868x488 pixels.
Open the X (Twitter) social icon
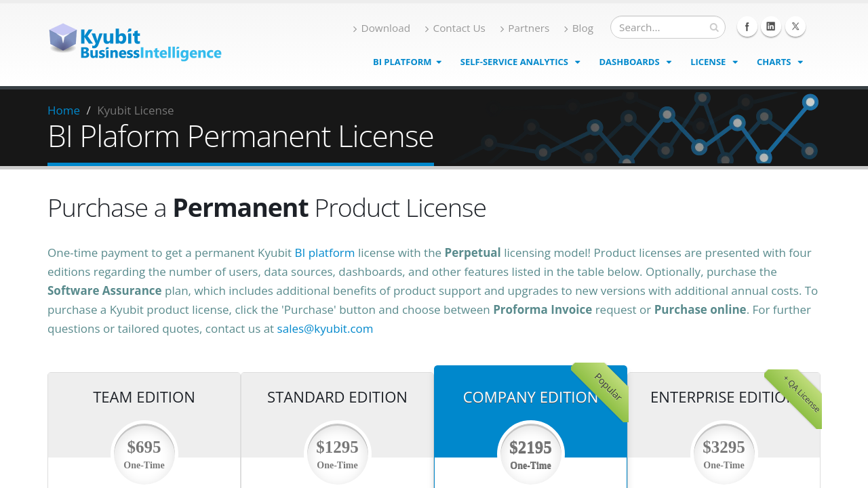[x=795, y=26]
